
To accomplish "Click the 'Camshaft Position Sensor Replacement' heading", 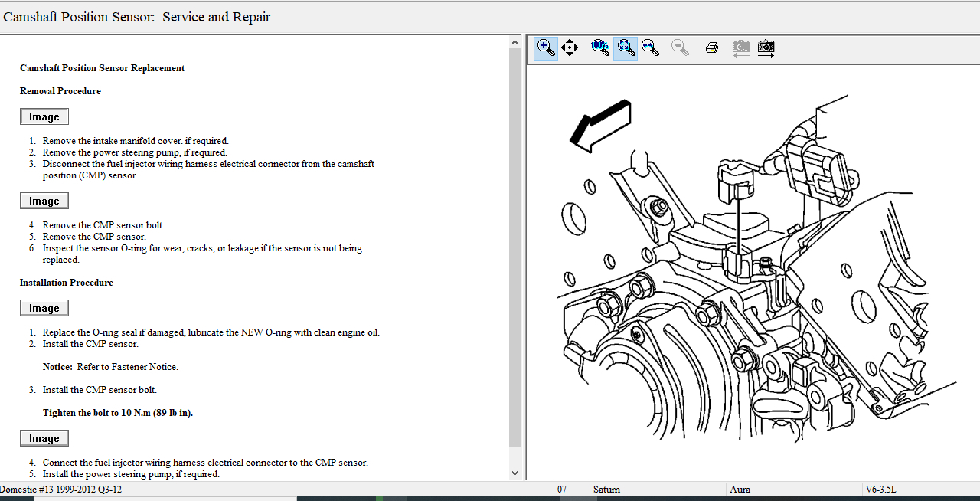I will (x=103, y=68).
